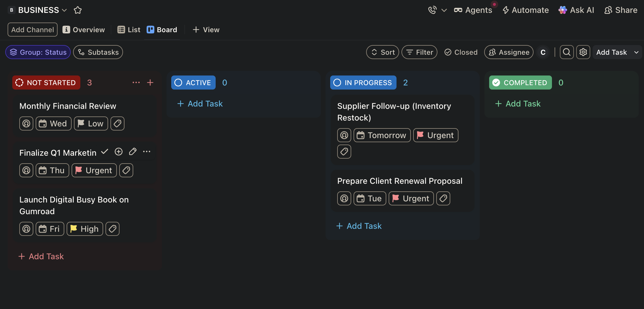Viewport: 644px width, 309px height.
Task: Collapse the NOT STARTED status column header
Action: pyautogui.click(x=46, y=83)
